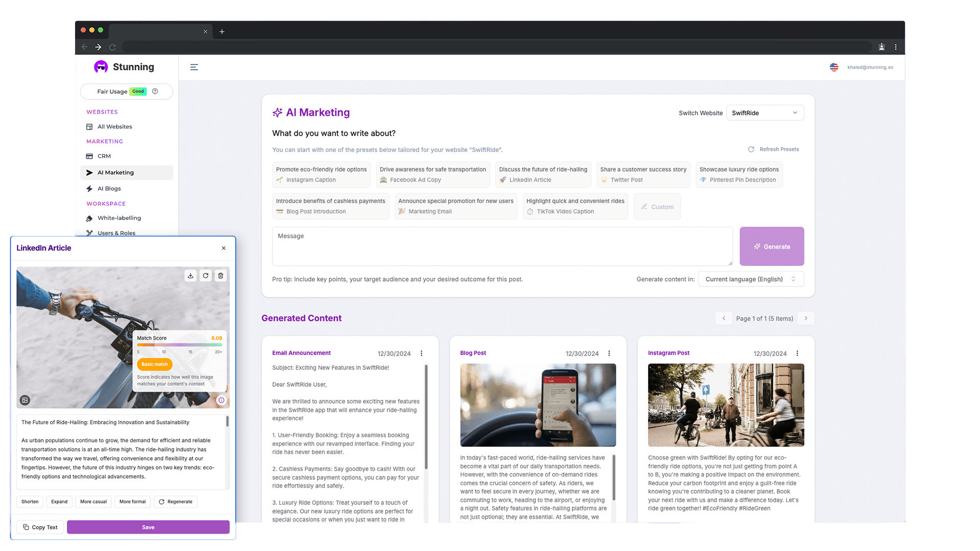Viewport: 980px width, 551px height.
Task: Open the Instagram Post cyclists image
Action: click(x=726, y=405)
